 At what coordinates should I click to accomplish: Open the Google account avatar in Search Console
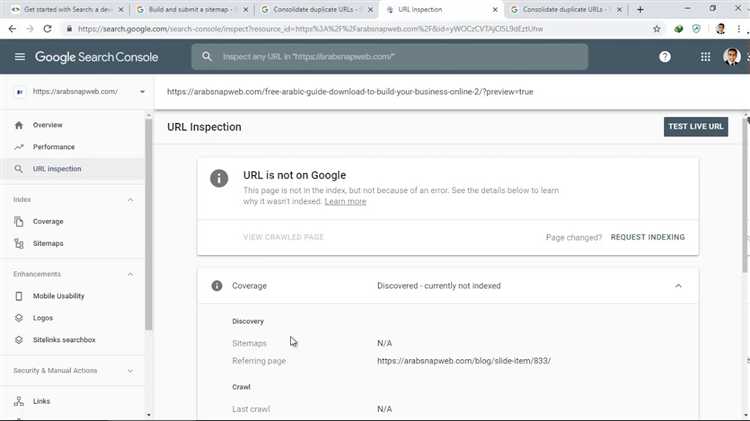click(732, 57)
